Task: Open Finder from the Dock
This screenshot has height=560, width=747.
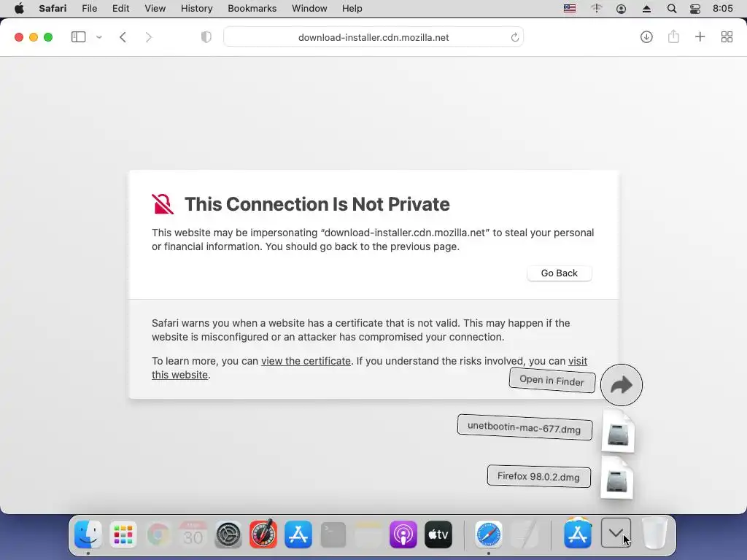Action: point(88,534)
